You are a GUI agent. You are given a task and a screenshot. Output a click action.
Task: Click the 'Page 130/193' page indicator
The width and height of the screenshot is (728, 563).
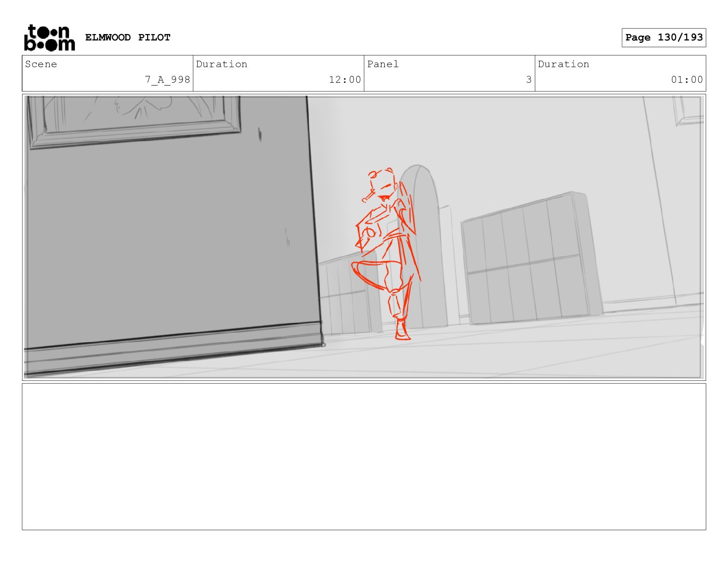664,38
